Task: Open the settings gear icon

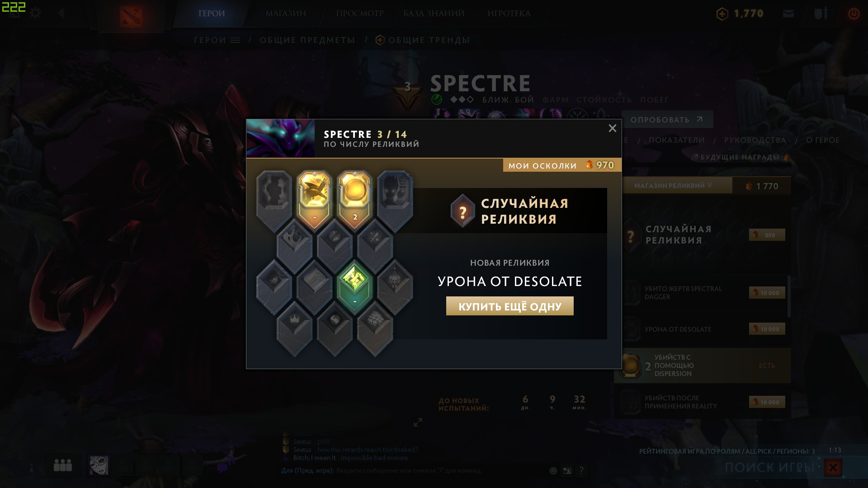Action: (x=35, y=13)
